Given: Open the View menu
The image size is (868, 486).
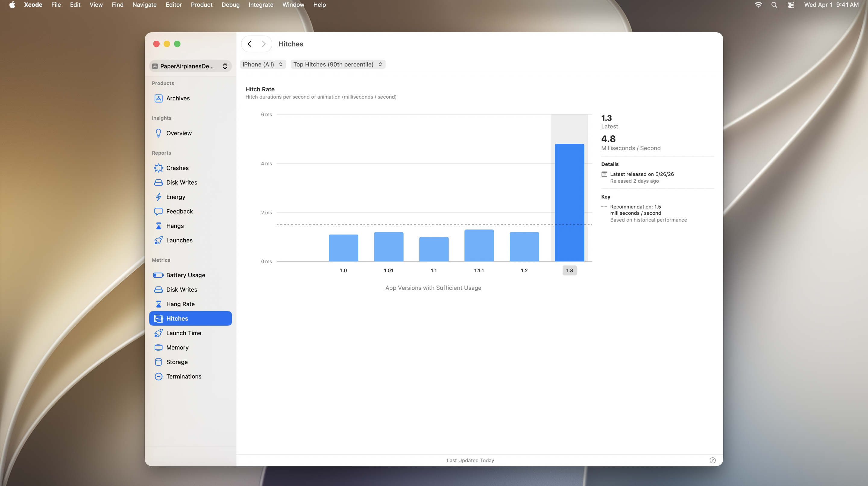Looking at the screenshot, I should tap(96, 5).
